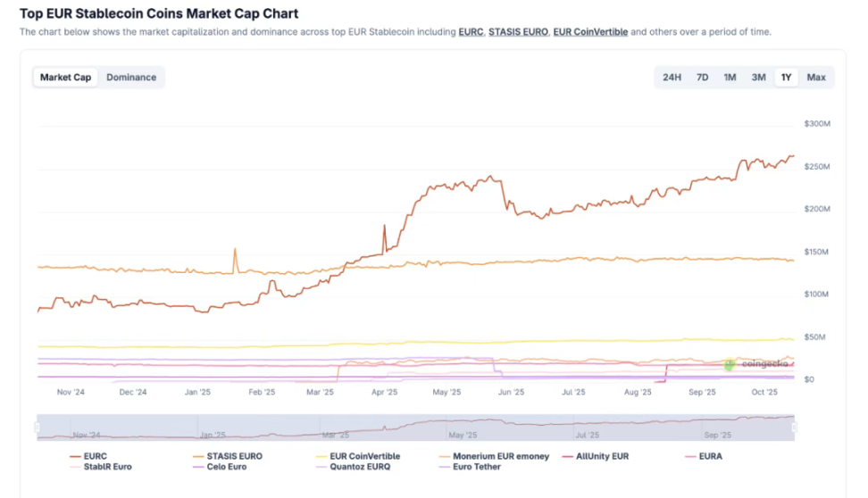Toggle Euro Tether legend entry

point(477,467)
